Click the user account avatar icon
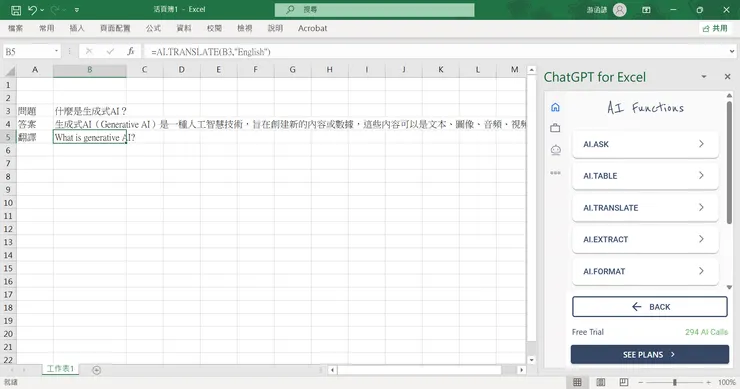740x389 pixels. coord(620,9)
